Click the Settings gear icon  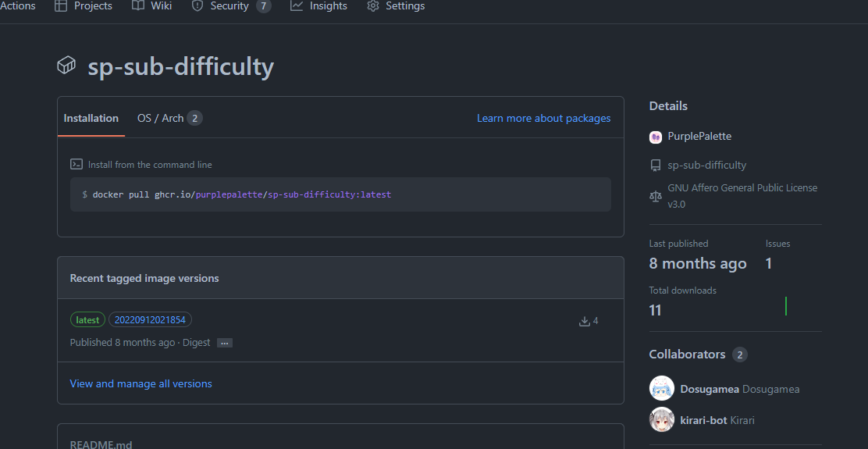(x=373, y=6)
